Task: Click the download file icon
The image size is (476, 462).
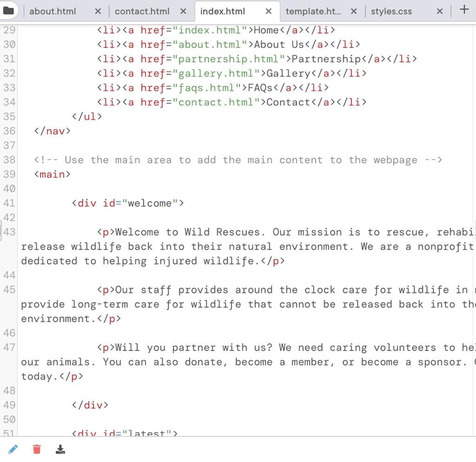Action: (60, 449)
